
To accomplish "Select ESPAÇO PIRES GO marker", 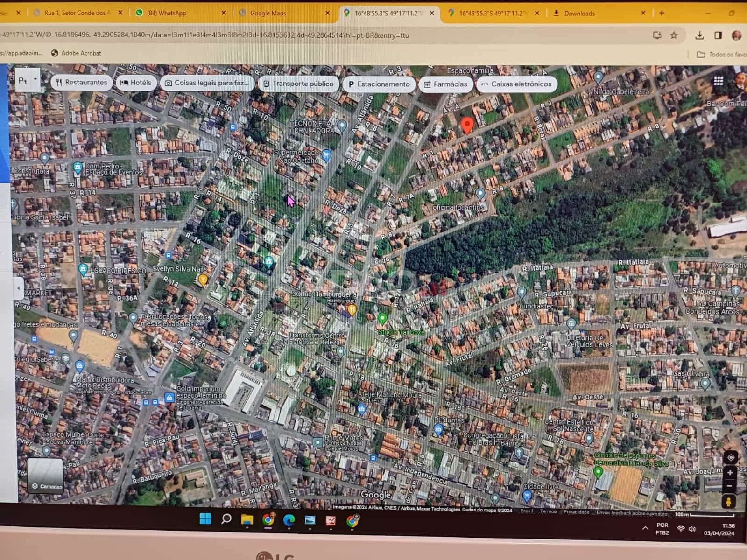I will (x=83, y=269).
